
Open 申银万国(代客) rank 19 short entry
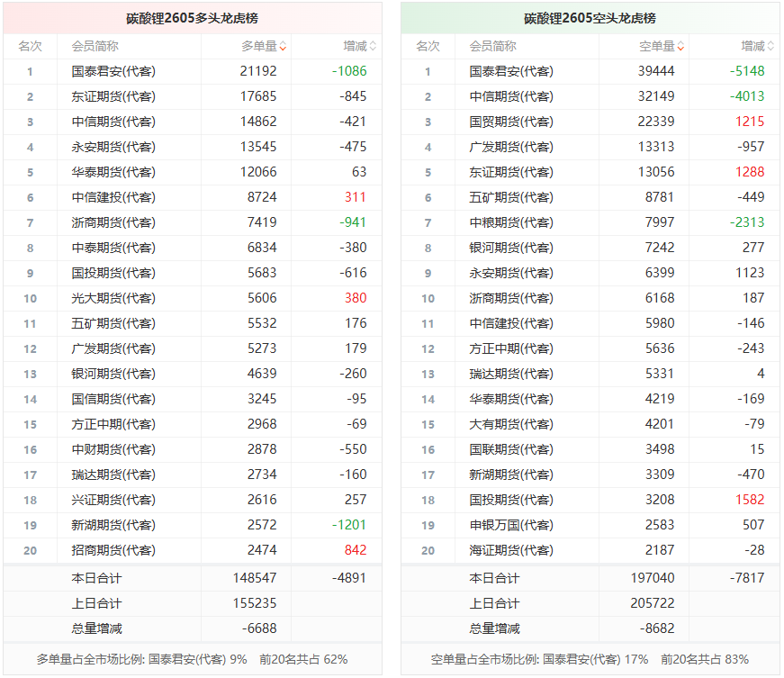pos(511,525)
